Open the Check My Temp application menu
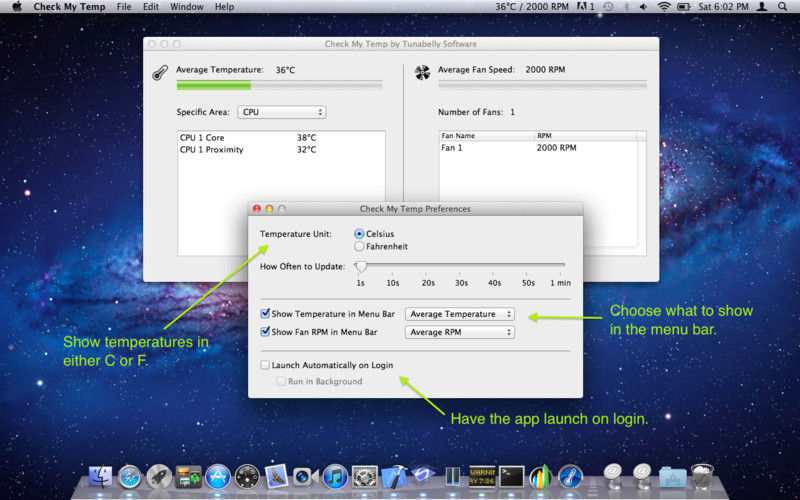Viewport: 800px width, 500px height. pos(69,7)
